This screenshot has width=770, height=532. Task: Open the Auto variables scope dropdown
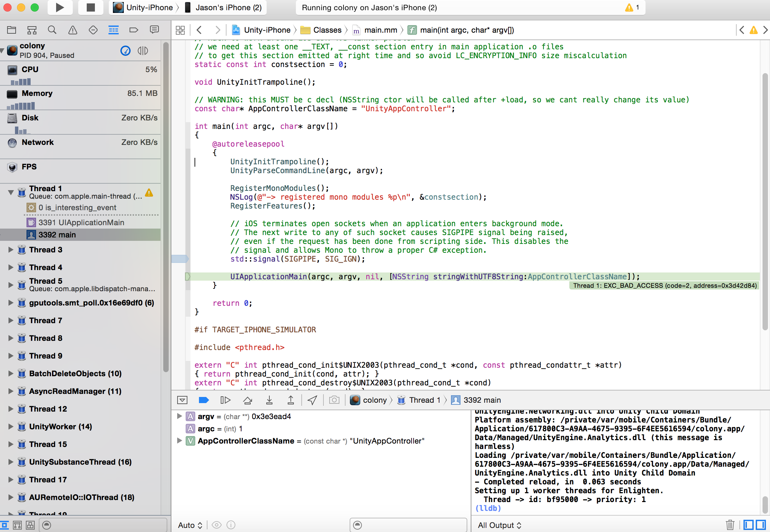click(x=190, y=525)
